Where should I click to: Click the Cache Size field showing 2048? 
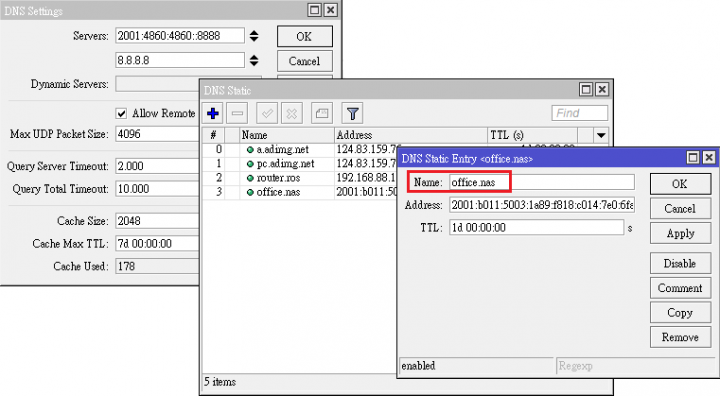157,221
